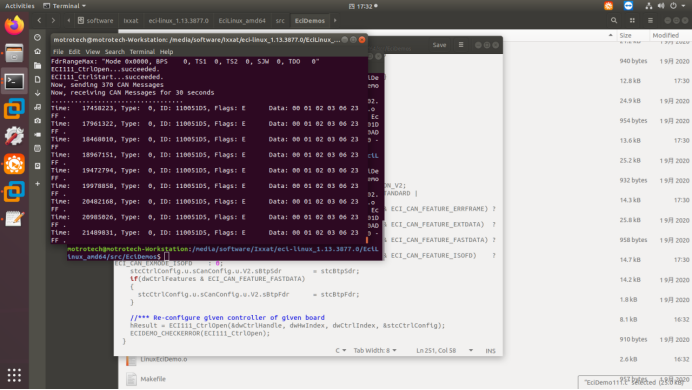Open Firefox from the dock
The height and width of the screenshot is (390, 692).
click(14, 25)
